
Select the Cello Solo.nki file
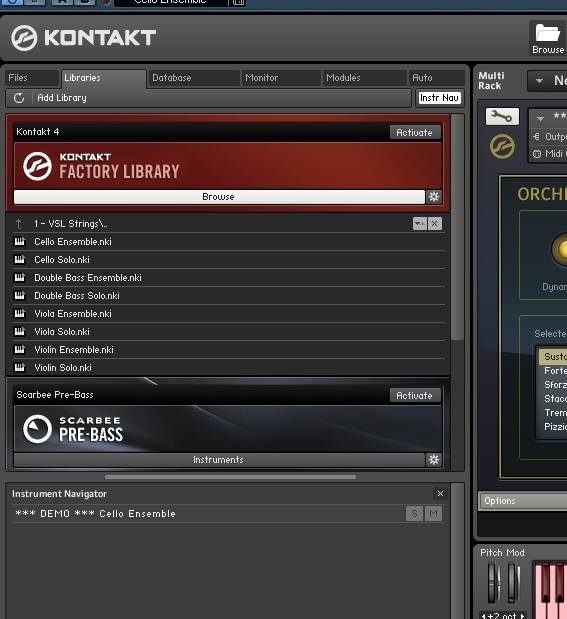(x=228, y=259)
